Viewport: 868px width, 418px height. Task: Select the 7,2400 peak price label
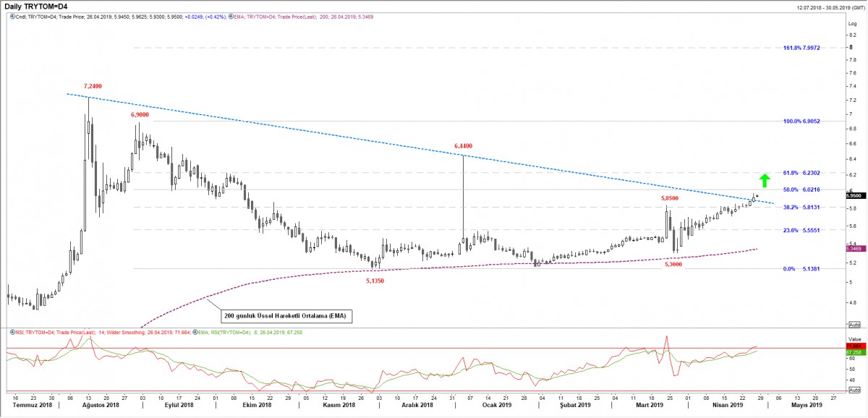[93, 86]
